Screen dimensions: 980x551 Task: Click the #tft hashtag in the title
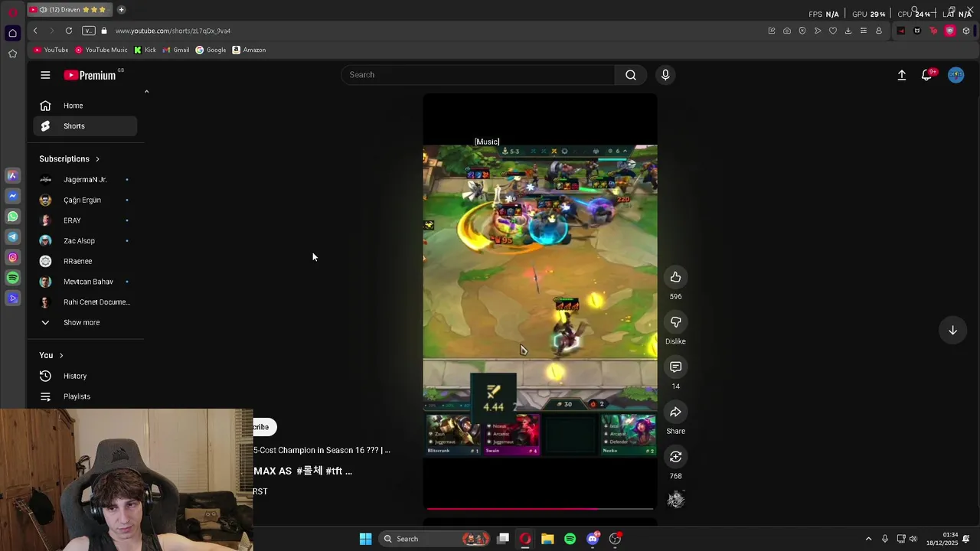point(334,471)
